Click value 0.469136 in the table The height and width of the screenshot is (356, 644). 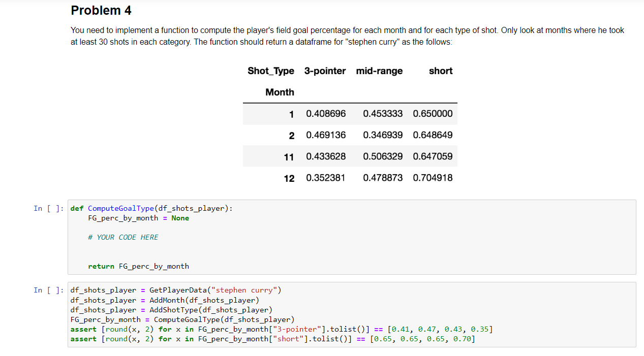[x=326, y=135]
